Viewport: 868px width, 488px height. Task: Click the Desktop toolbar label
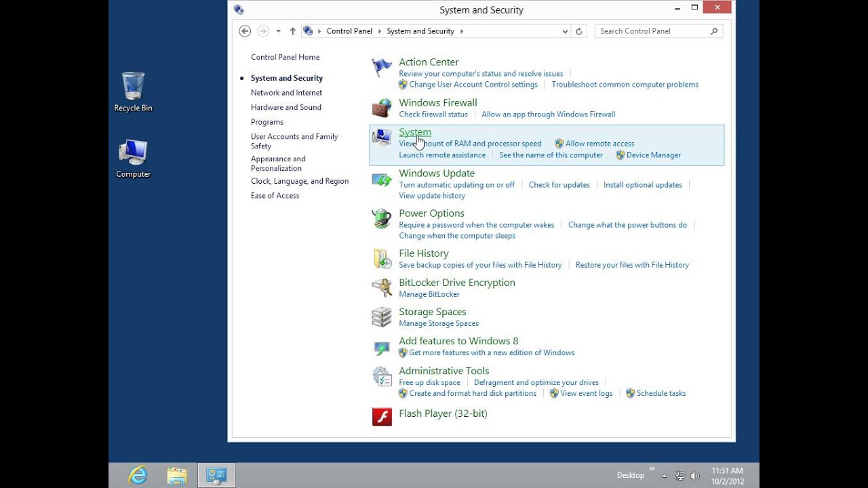631,475
